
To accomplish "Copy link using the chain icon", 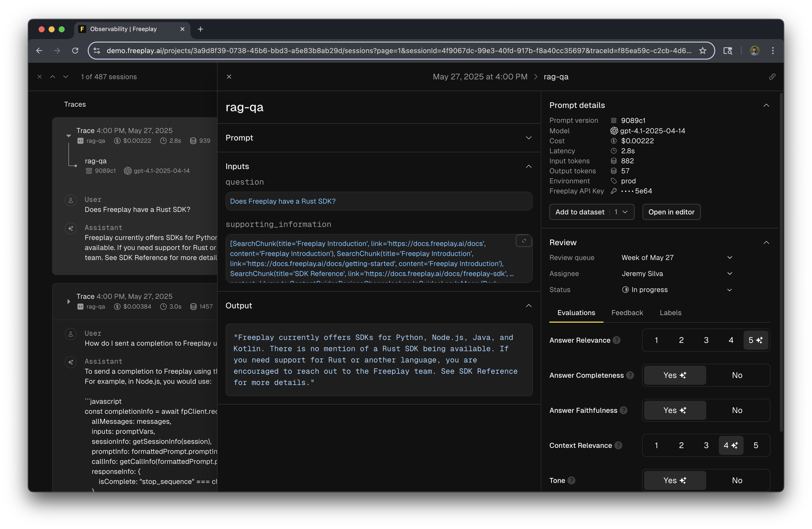I will (772, 77).
